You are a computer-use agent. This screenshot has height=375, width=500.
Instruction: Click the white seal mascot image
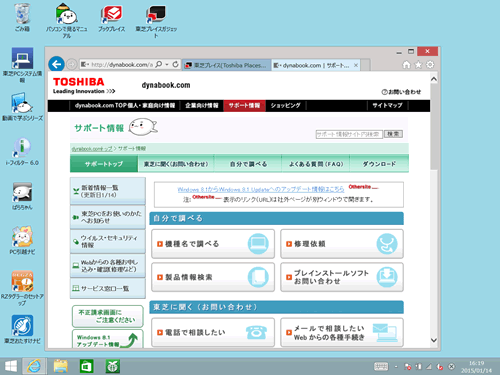(143, 127)
